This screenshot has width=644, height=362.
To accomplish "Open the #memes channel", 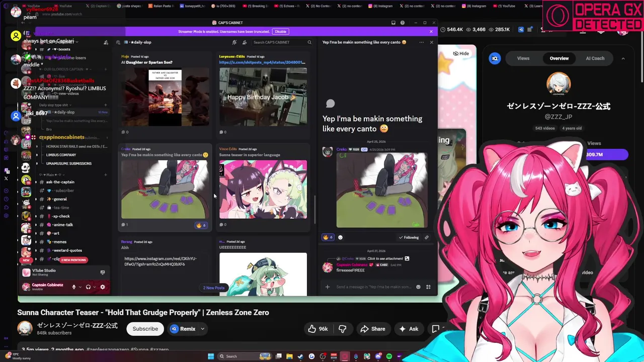I will click(59, 242).
